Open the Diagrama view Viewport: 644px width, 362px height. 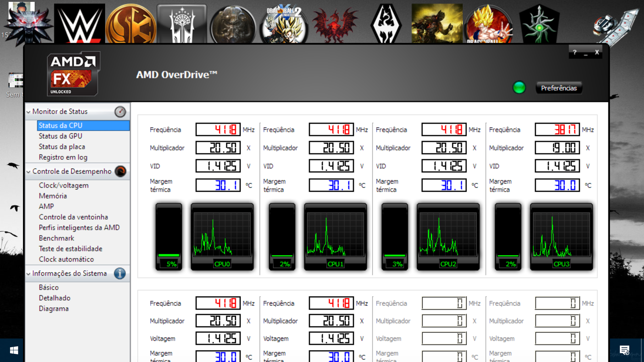(54, 309)
